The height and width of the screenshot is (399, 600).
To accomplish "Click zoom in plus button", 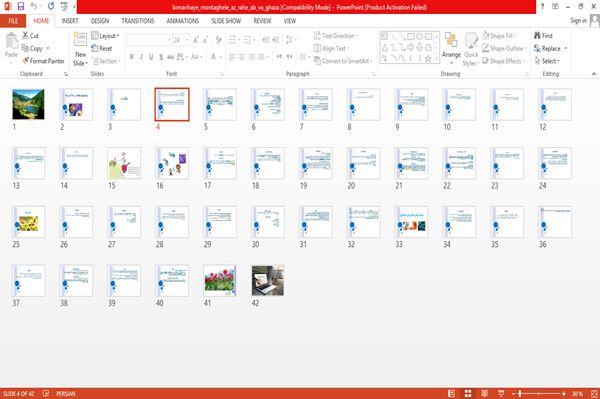I will 564,393.
